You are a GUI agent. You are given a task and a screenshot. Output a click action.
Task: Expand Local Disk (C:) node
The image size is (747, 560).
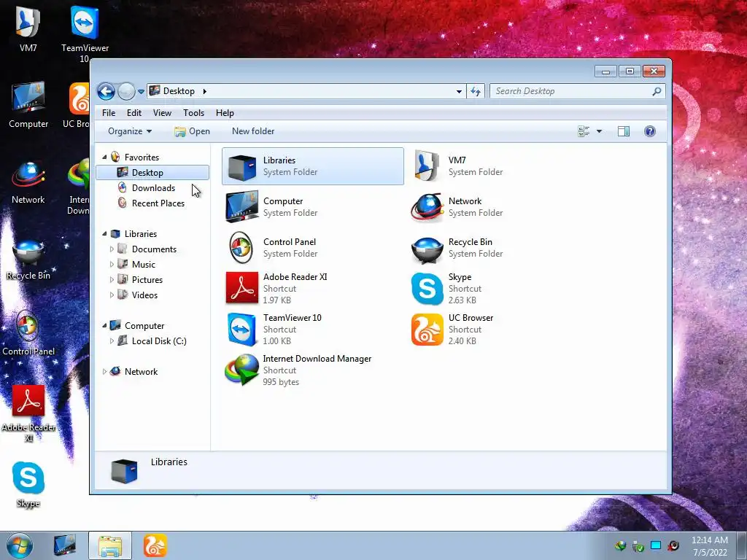(112, 341)
